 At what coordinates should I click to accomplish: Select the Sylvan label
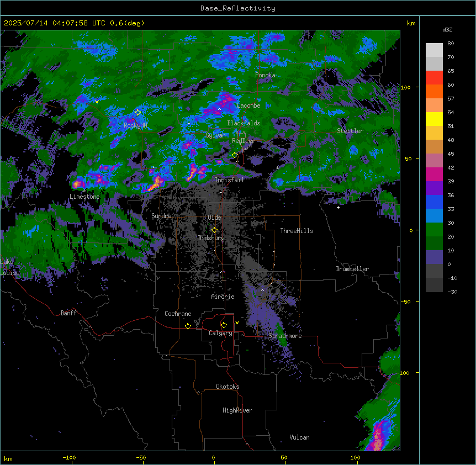pos(215,135)
